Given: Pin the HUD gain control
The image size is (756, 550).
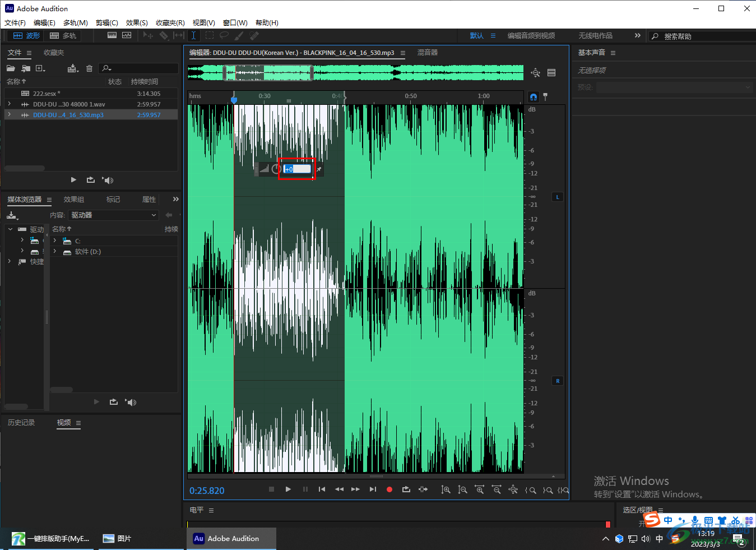Looking at the screenshot, I should point(319,169).
